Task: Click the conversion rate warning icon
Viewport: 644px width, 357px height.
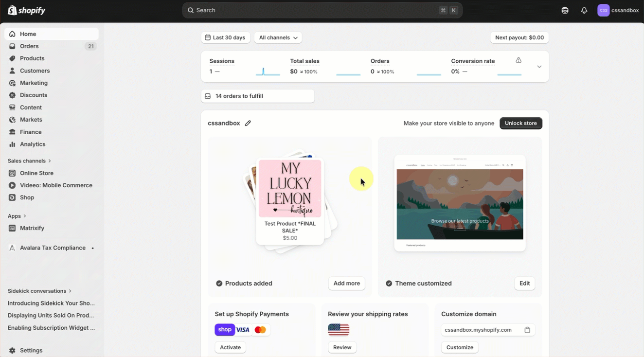Action: coord(519,60)
